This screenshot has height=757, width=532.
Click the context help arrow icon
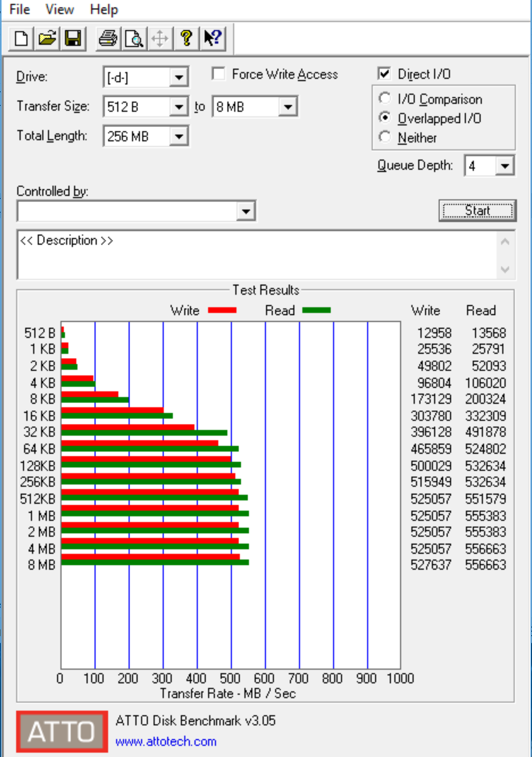[x=212, y=38]
